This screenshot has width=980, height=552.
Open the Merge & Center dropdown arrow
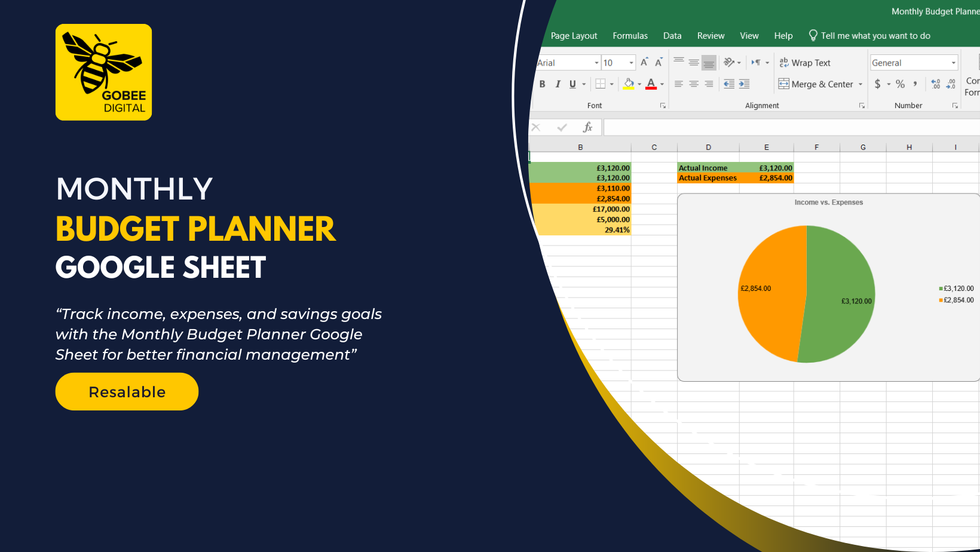[x=860, y=84]
